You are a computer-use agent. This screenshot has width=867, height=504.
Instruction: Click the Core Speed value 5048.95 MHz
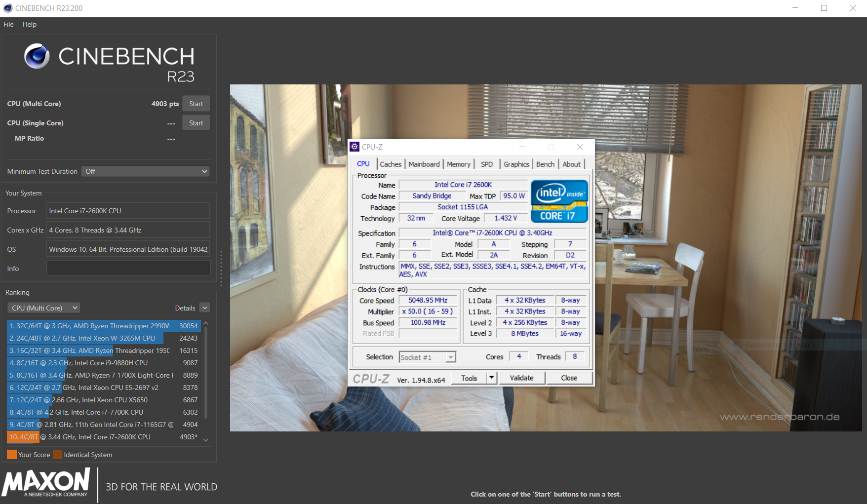pos(428,300)
